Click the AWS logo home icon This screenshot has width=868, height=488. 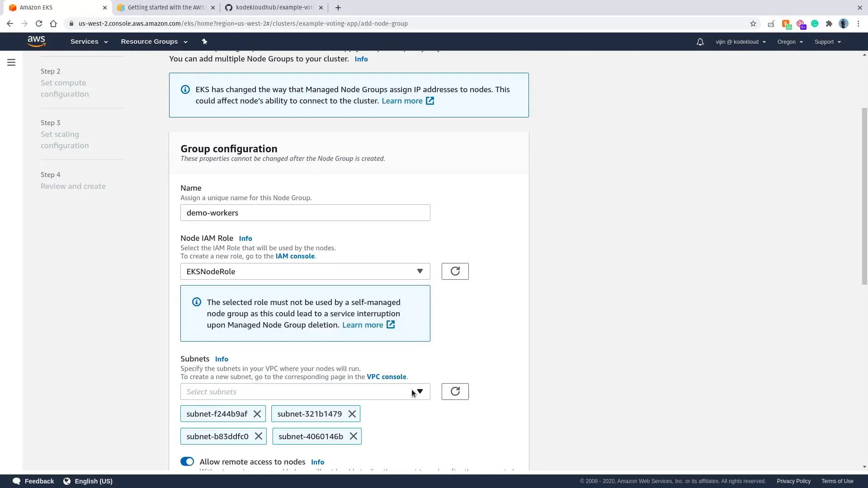(x=36, y=41)
